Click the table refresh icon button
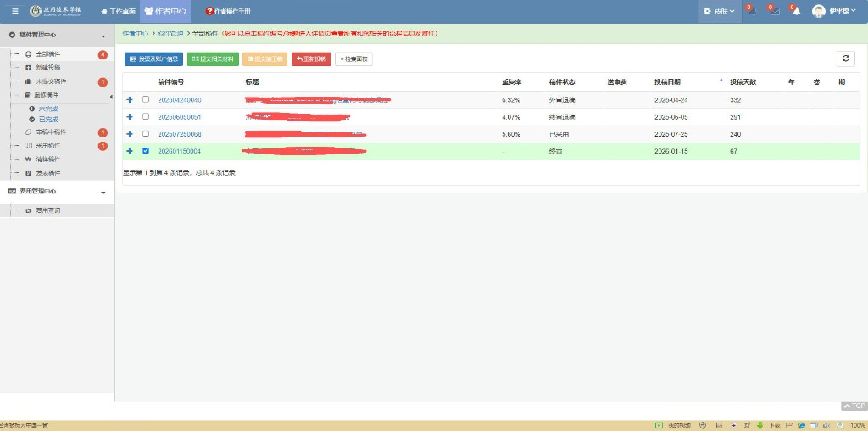 [x=845, y=59]
